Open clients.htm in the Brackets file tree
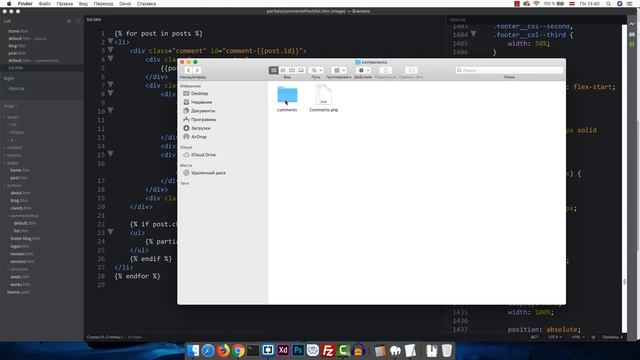The height and width of the screenshot is (360, 640). coord(21,208)
